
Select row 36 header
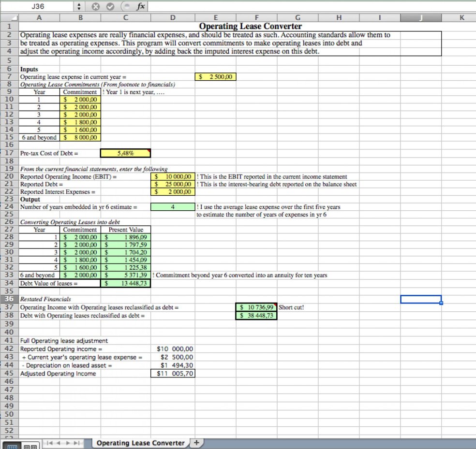point(9,299)
